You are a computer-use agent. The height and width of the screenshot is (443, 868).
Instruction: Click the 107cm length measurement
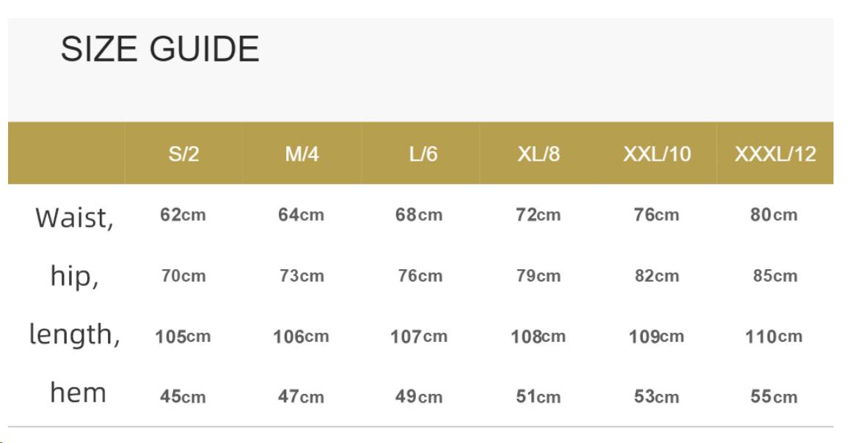(418, 337)
